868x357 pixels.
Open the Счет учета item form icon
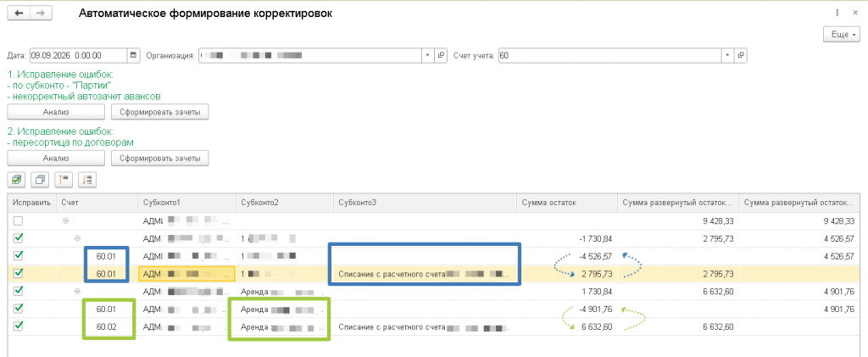[x=741, y=55]
